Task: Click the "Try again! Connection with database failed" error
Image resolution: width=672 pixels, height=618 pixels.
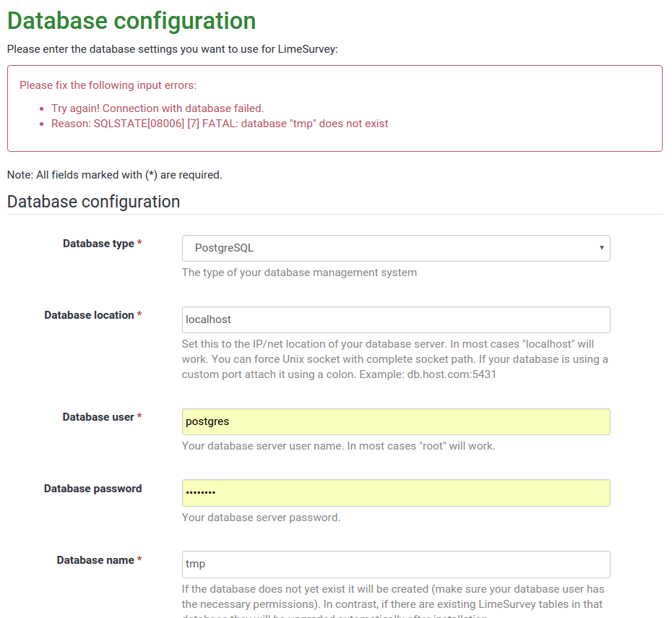Action: click(158, 108)
